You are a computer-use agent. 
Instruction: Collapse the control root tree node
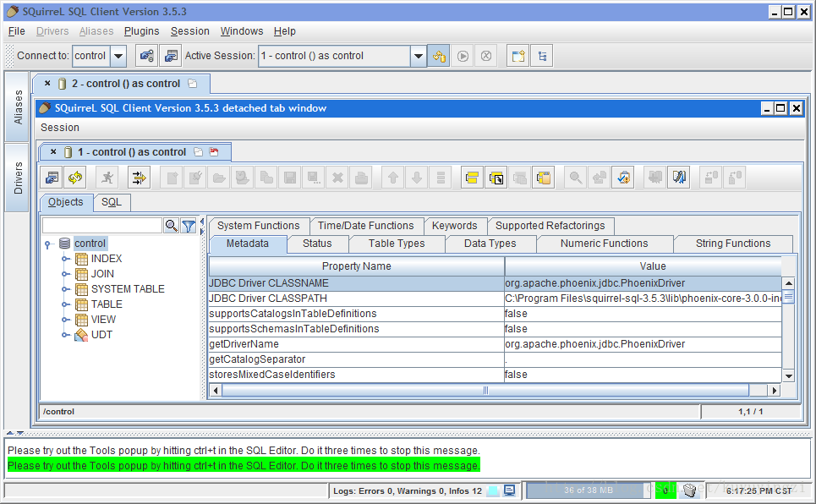(48, 244)
